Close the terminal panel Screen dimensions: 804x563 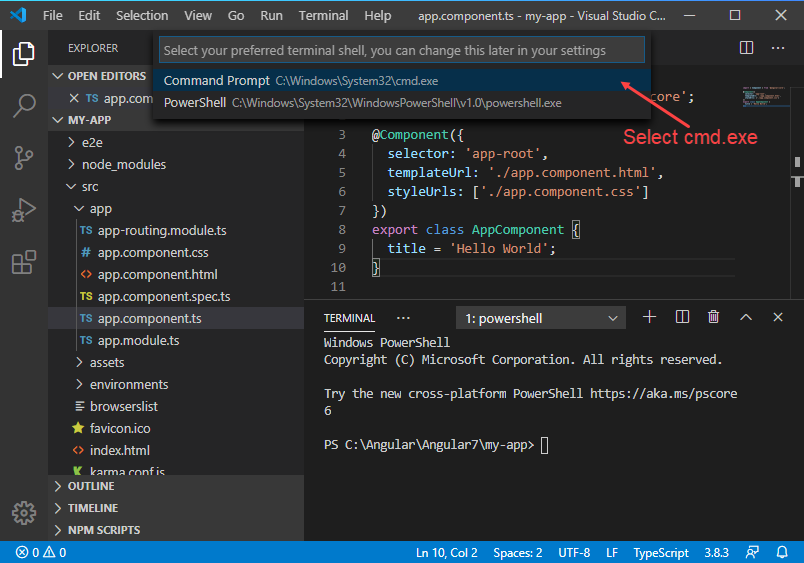[x=777, y=317]
